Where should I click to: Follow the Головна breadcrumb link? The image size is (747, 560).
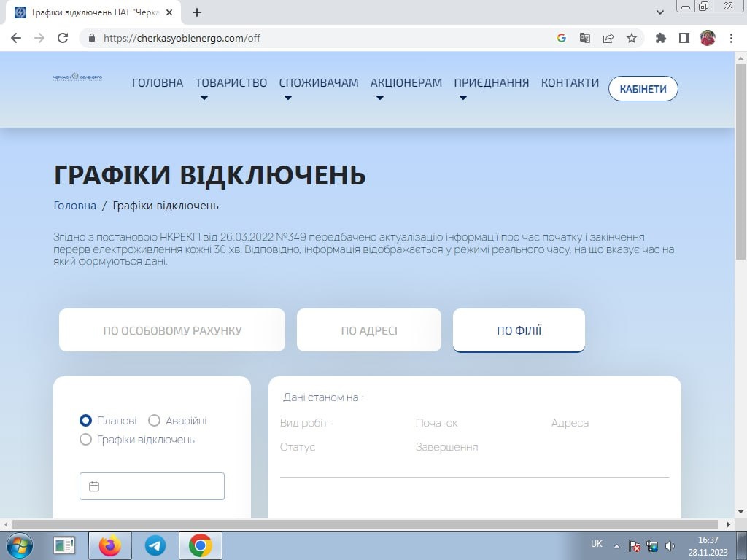[x=74, y=206]
